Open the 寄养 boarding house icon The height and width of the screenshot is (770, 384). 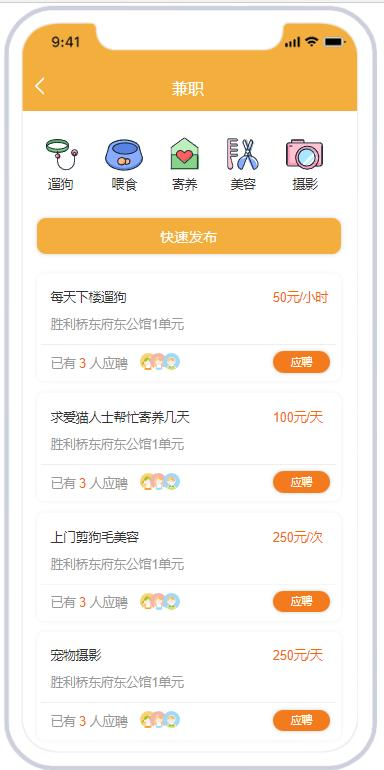pyautogui.click(x=185, y=154)
